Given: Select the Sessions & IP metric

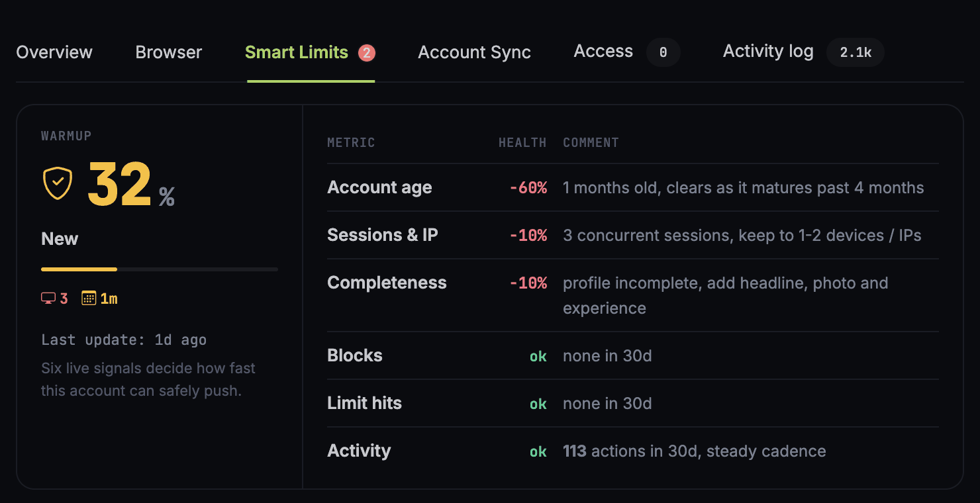Looking at the screenshot, I should (x=633, y=236).
